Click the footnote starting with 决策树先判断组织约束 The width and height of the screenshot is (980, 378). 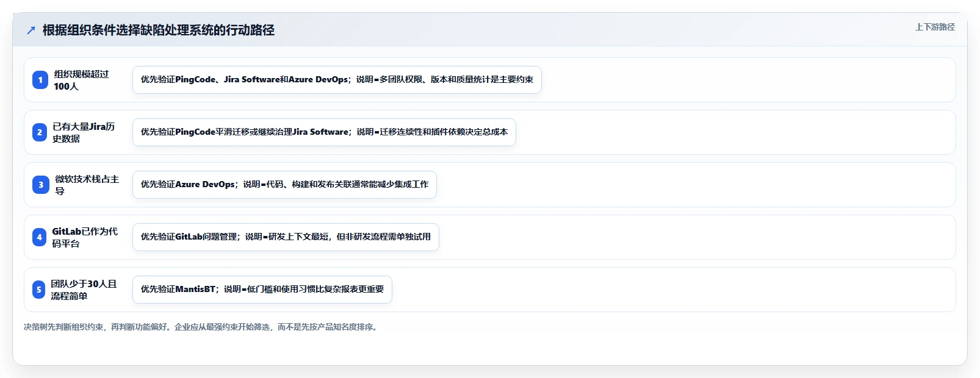click(x=201, y=327)
